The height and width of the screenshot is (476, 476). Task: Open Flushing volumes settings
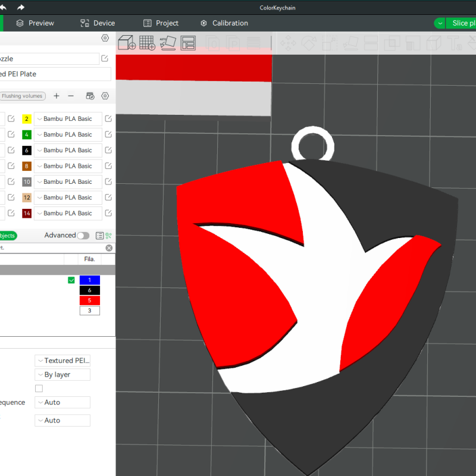click(23, 96)
